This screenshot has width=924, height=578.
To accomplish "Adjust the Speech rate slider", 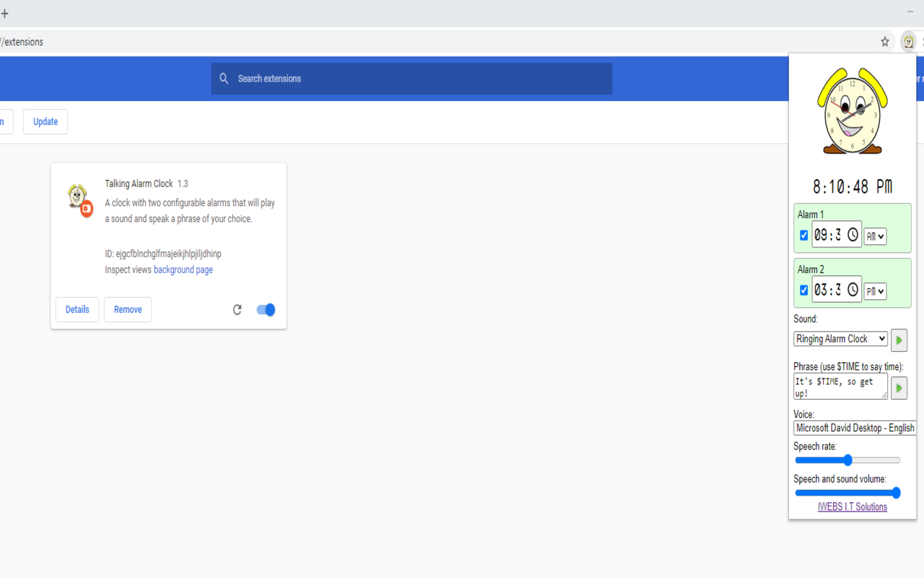I will click(847, 460).
